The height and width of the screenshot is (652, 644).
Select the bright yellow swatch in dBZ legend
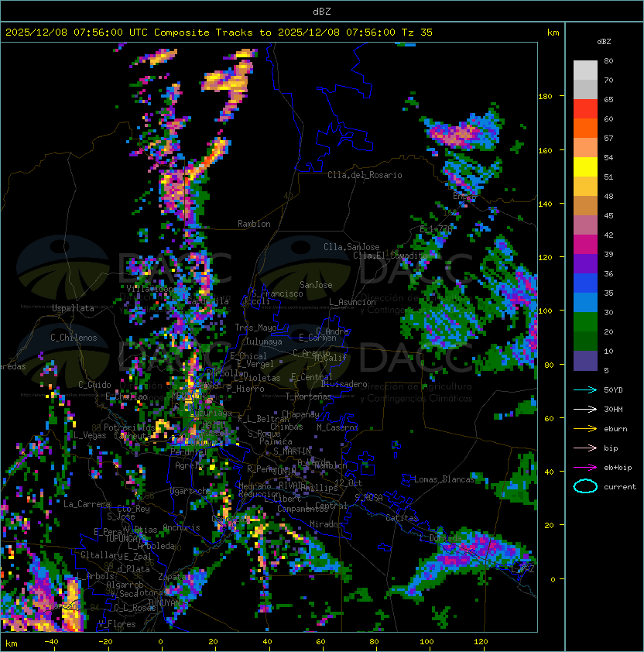coord(585,167)
